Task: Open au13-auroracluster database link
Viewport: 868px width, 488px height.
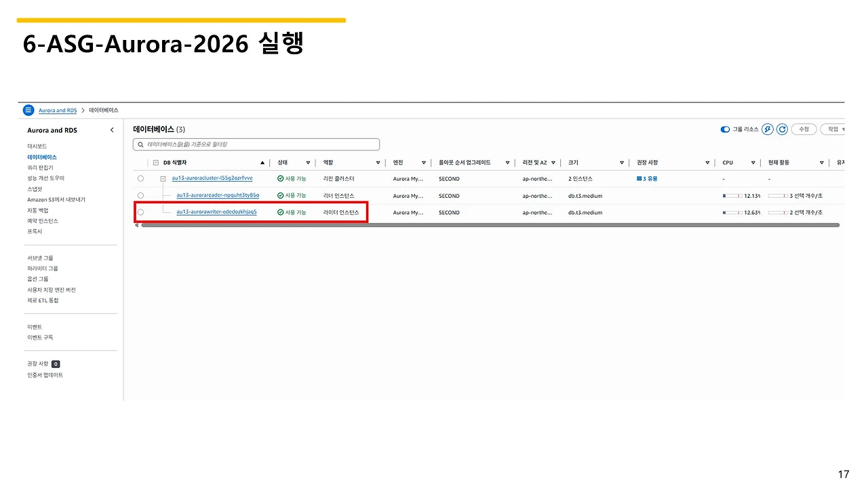Action: (212, 178)
